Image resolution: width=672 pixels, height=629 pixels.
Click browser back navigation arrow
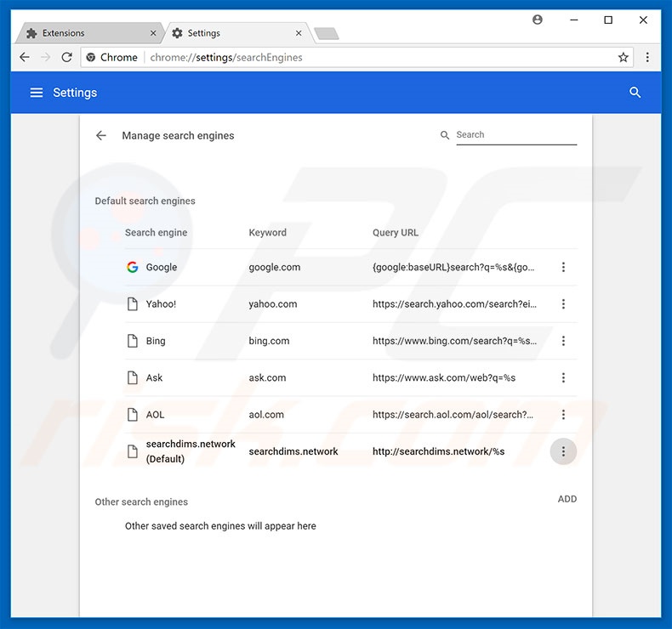point(25,57)
